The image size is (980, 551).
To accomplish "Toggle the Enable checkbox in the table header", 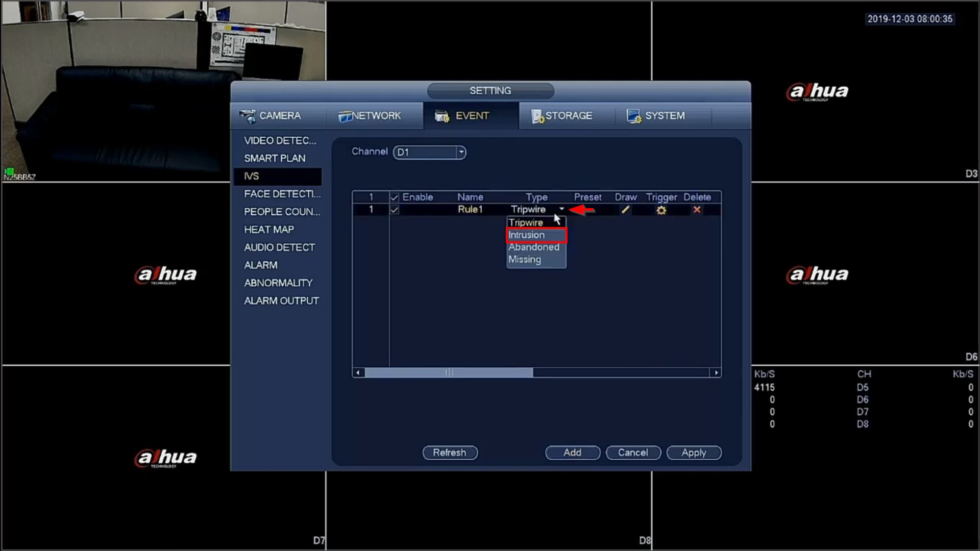I will point(395,197).
